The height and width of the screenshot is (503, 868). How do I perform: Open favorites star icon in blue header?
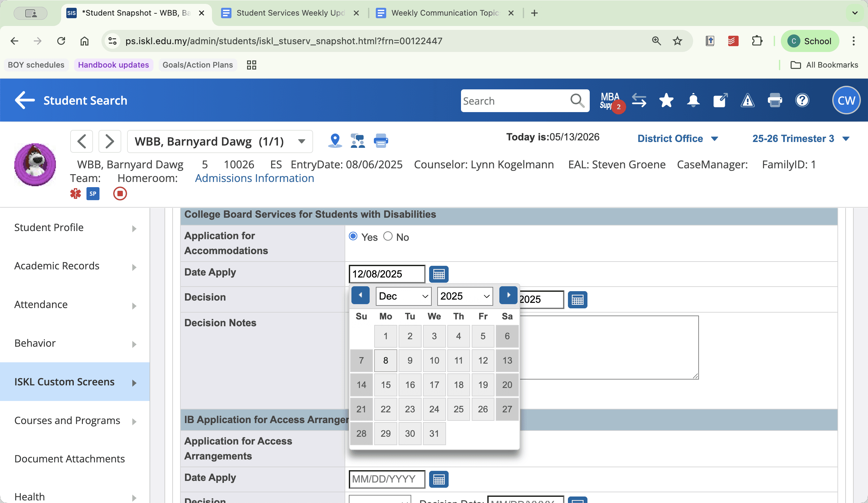coord(666,100)
